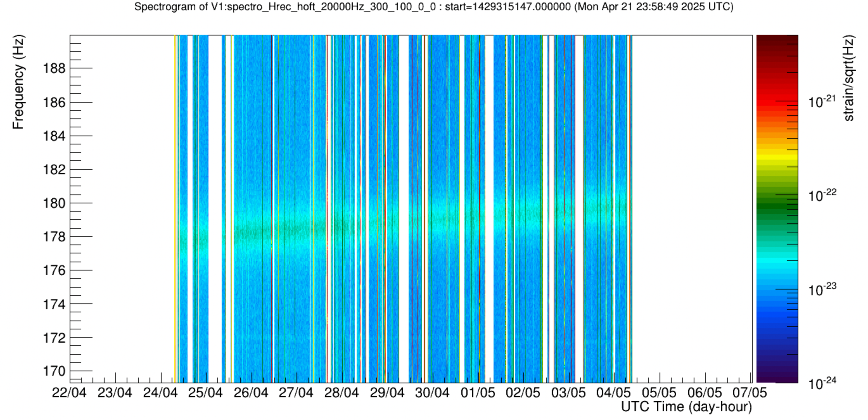Click the 26/04 date tick label
This screenshot has width=868, height=420.
coord(251,393)
